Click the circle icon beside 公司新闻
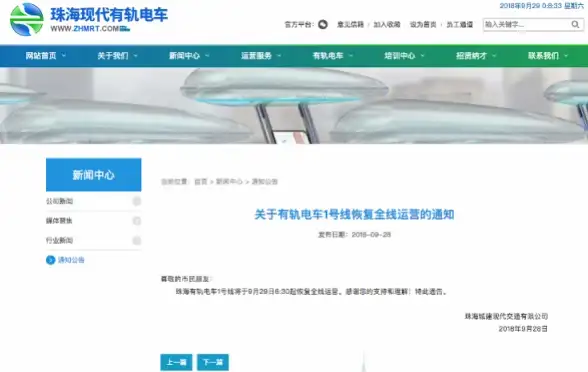This screenshot has width=588, height=372. tap(137, 201)
